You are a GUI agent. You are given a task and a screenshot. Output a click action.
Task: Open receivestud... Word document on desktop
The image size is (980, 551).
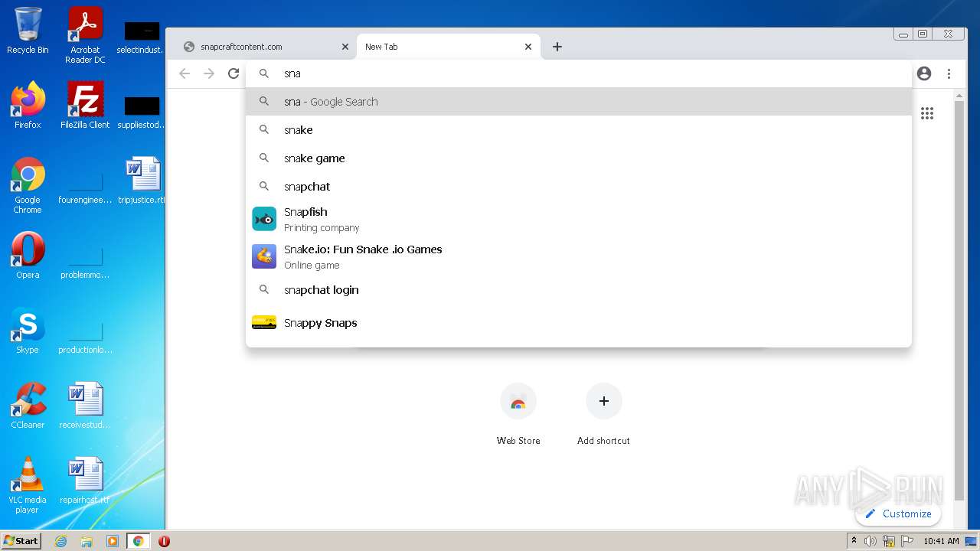(85, 406)
